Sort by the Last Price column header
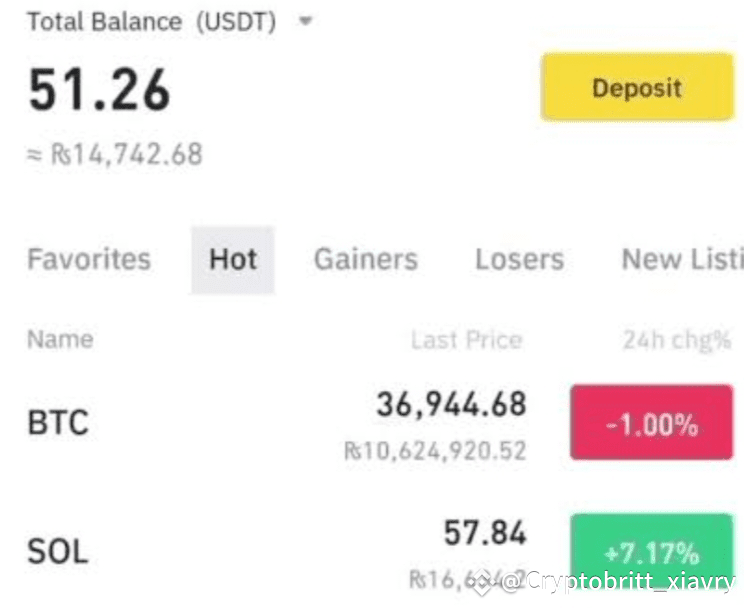The width and height of the screenshot is (744, 608). 467,340
